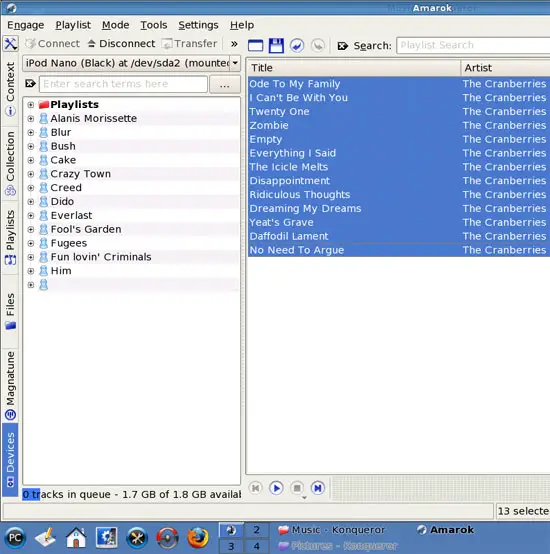Screen dimensions: 550x554
Task: Open the PC start menu icon
Action: click(15, 538)
